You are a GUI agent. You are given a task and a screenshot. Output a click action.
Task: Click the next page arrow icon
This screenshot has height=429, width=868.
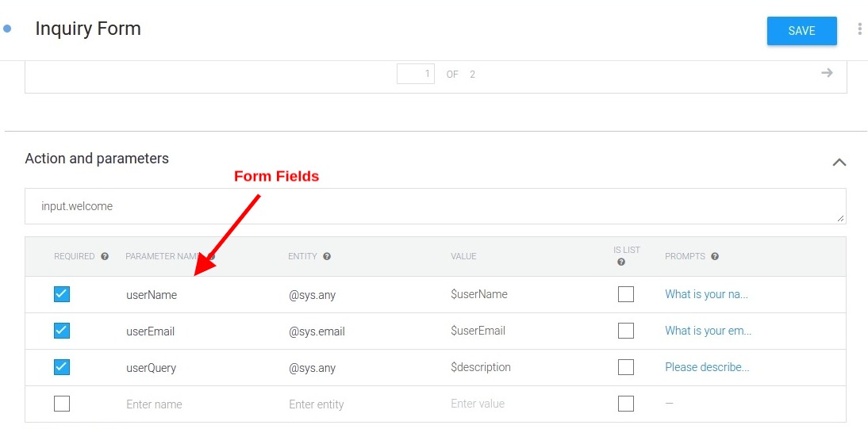click(x=827, y=73)
